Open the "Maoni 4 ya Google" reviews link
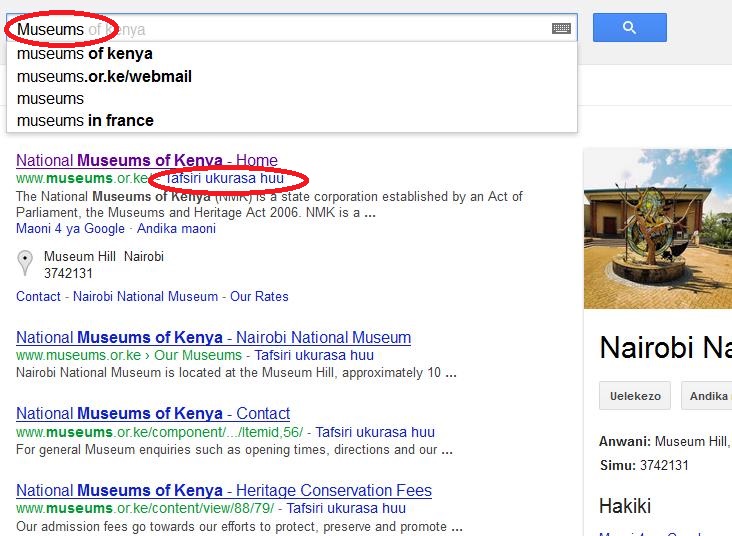The width and height of the screenshot is (732, 536). coord(70,228)
